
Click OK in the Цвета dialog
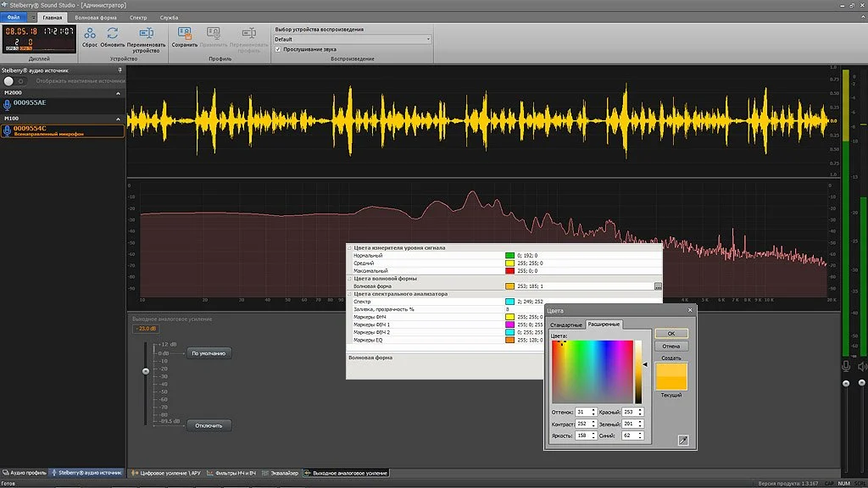(x=671, y=334)
